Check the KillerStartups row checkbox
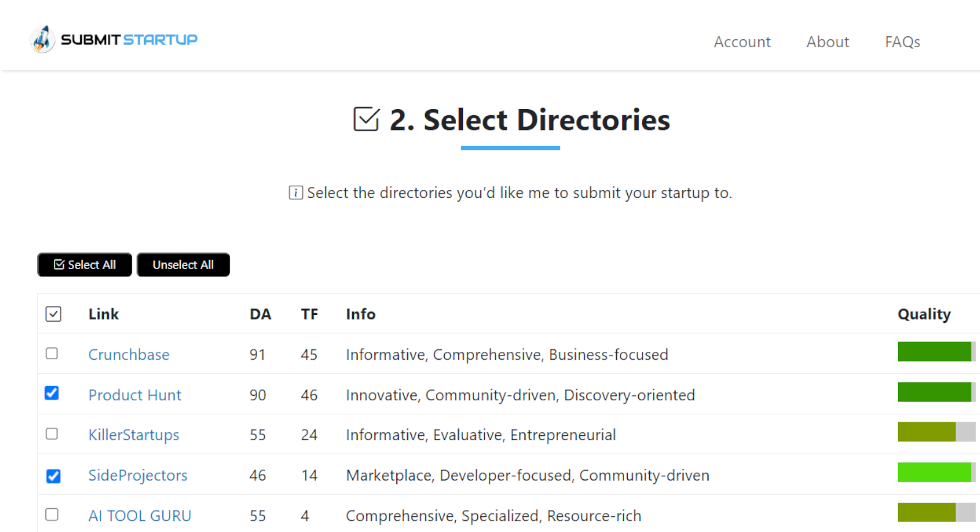Viewport: 980px width, 532px height. coord(52,434)
